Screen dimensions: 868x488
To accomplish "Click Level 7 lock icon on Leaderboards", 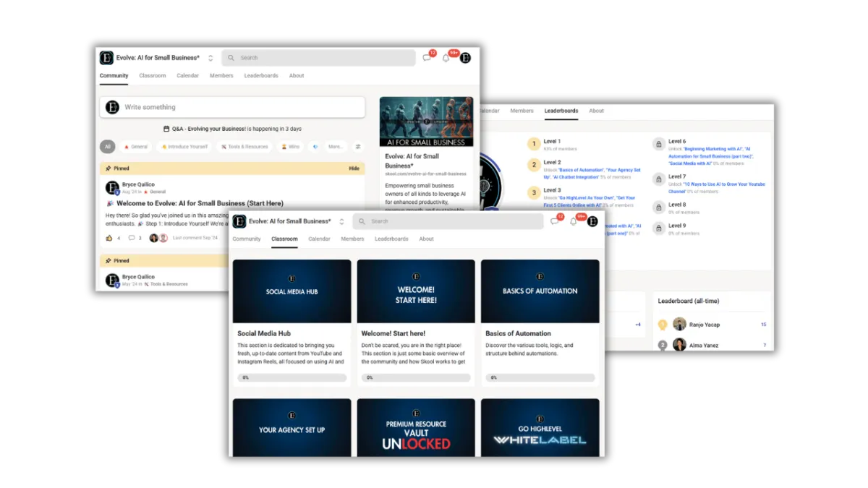I will click(659, 179).
